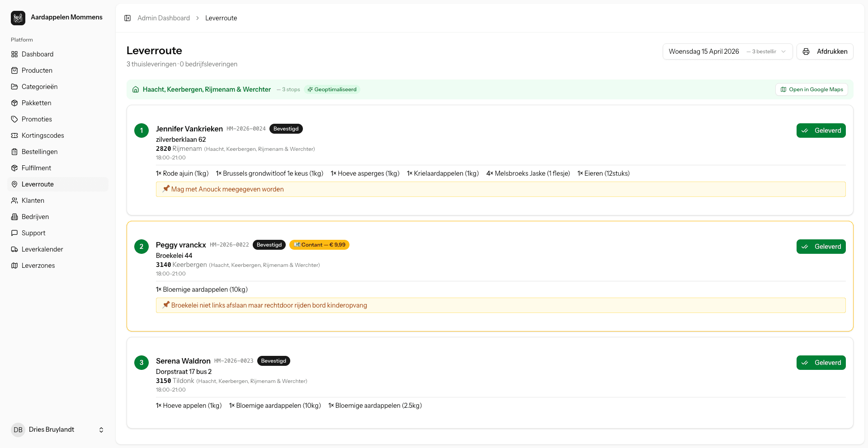This screenshot has height=448, width=868.
Task: Click zone title Haacht, Keerbergen, Rijmenam & Werchter
Action: tap(207, 89)
